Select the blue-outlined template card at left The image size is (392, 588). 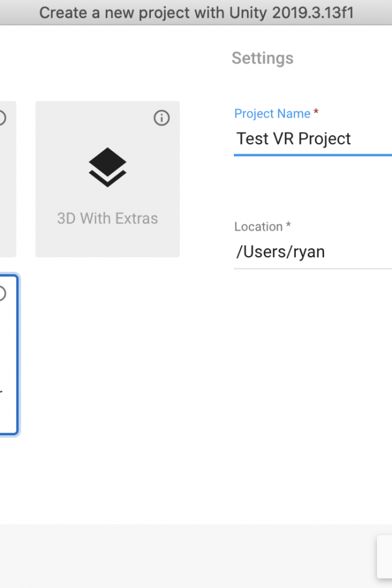tap(8, 355)
